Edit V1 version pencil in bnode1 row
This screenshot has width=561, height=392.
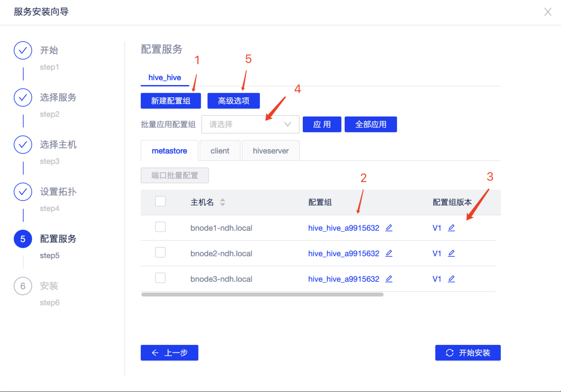451,228
